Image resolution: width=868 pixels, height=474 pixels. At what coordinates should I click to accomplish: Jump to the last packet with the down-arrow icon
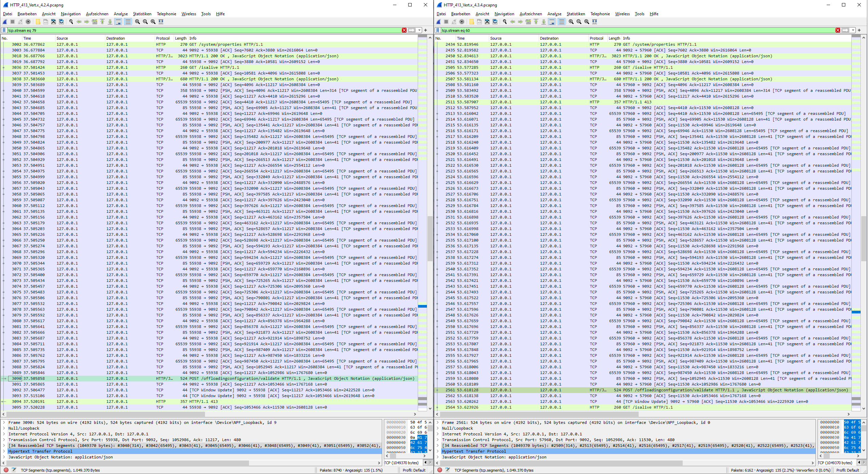(110, 21)
